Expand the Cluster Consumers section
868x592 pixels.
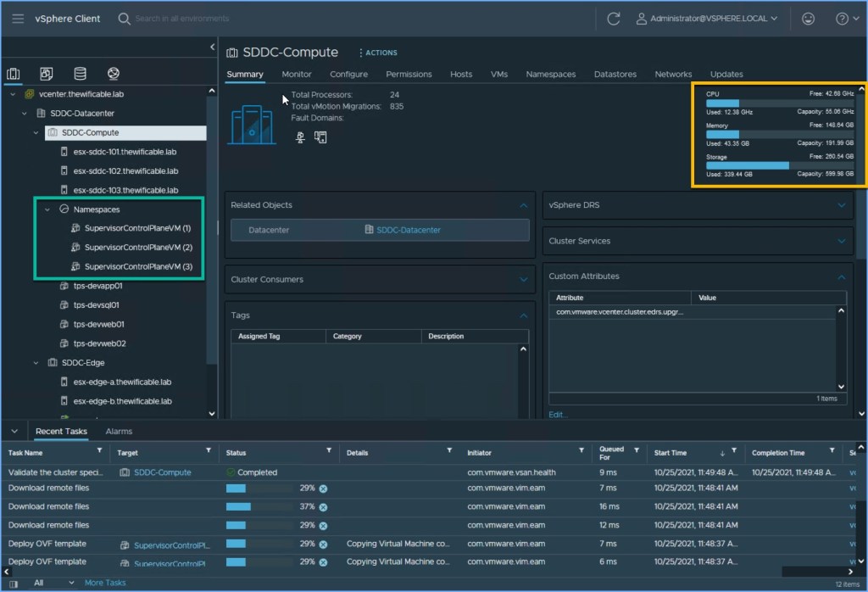point(523,280)
